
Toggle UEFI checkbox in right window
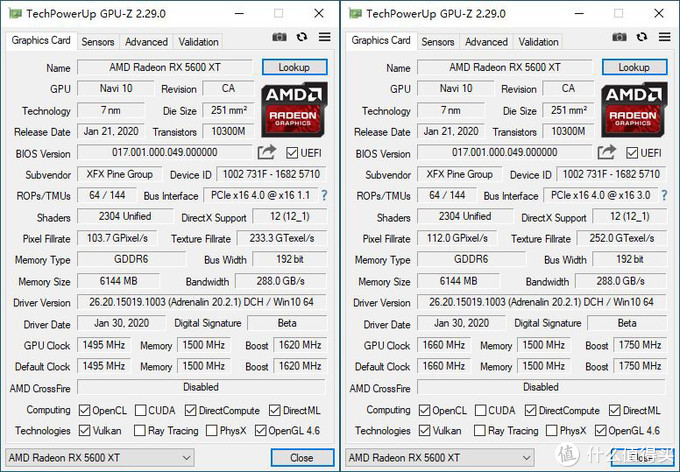pyautogui.click(x=632, y=153)
